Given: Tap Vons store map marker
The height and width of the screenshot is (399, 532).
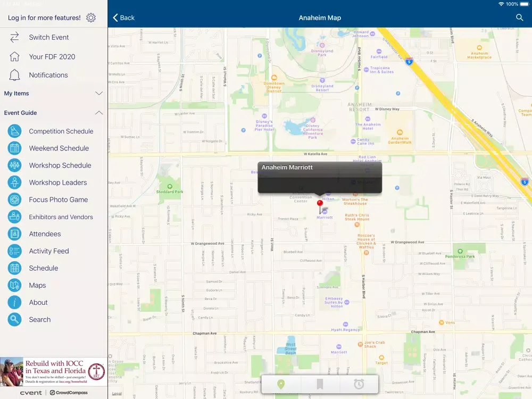Looking at the screenshot, I should [441, 322].
